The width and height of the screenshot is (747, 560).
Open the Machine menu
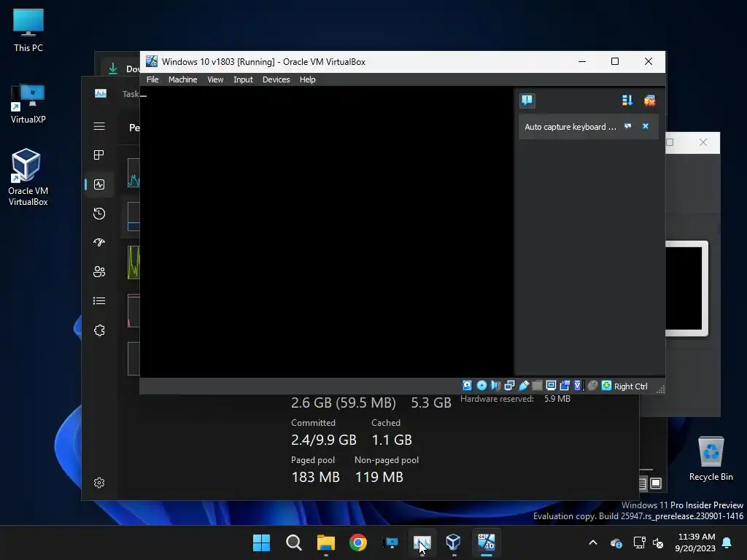point(182,79)
